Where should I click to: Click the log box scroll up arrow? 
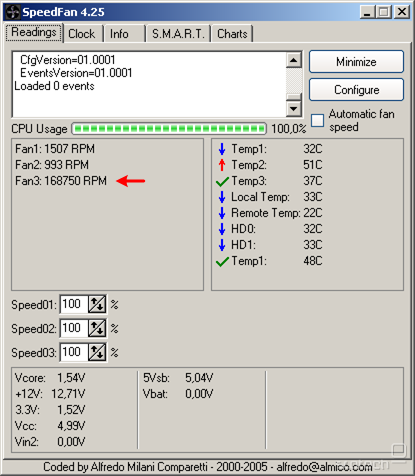pyautogui.click(x=294, y=60)
